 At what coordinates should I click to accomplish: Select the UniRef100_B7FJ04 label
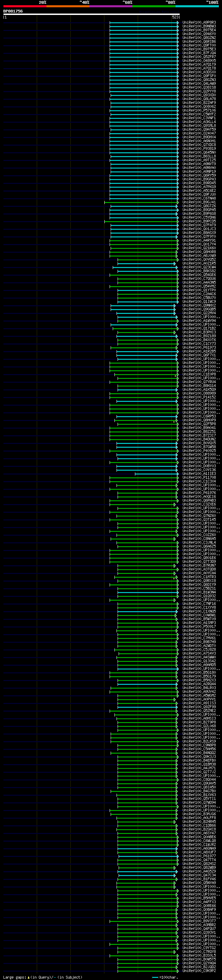point(199,53)
